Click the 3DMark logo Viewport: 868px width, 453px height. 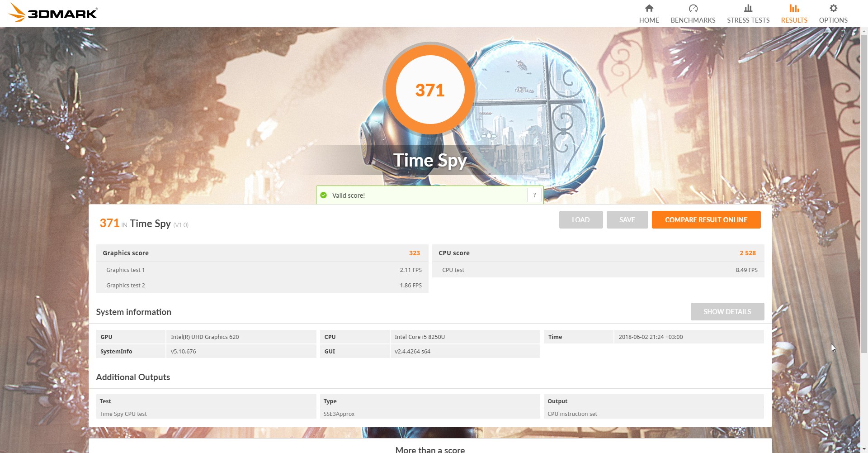(53, 13)
